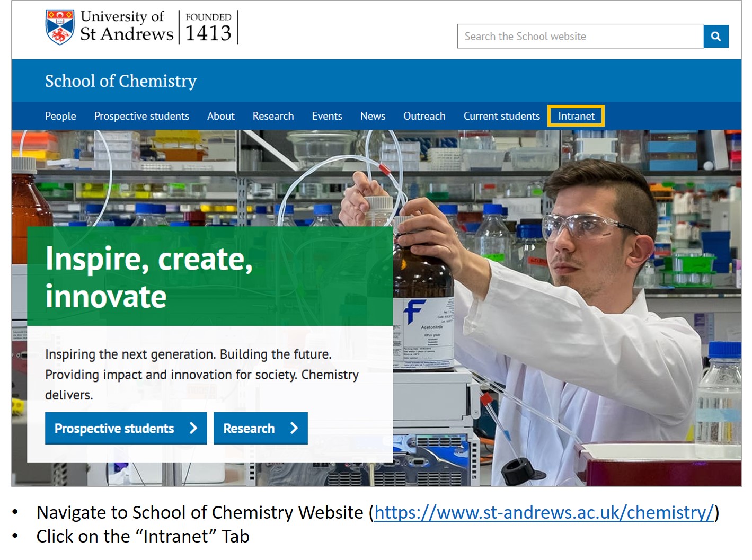Open the Prospective students navigation entry
The width and height of the screenshot is (752, 560).
coord(141,115)
